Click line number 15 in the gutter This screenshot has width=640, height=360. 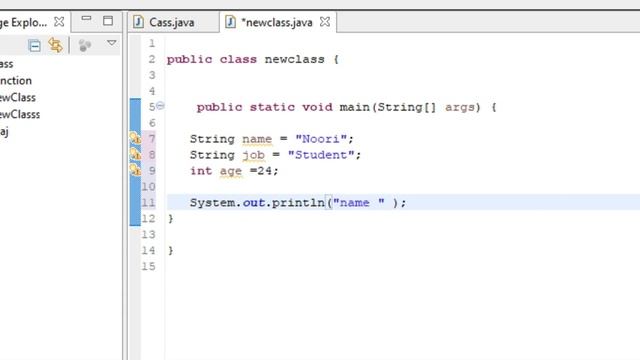[148, 266]
